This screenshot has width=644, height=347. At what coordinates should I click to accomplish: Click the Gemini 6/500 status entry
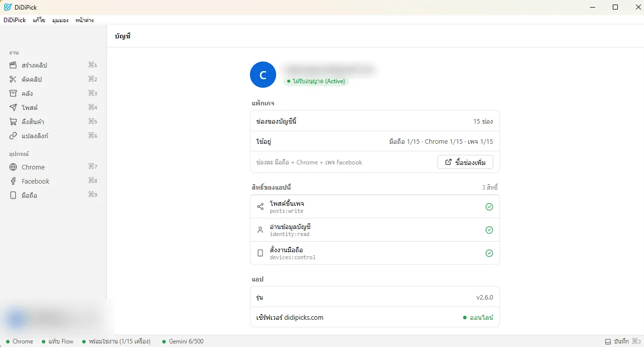(183, 341)
